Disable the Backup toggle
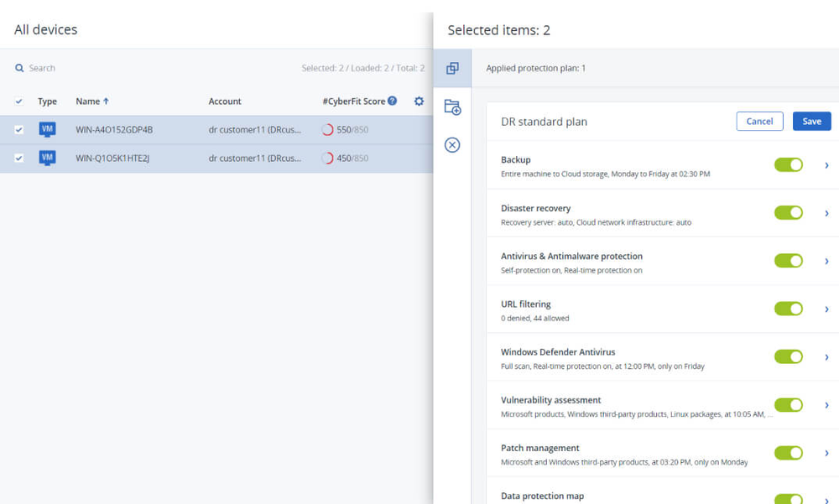 [x=789, y=164]
